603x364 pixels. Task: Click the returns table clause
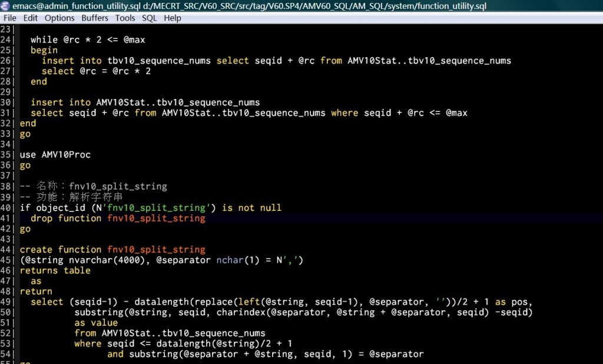coord(54,270)
